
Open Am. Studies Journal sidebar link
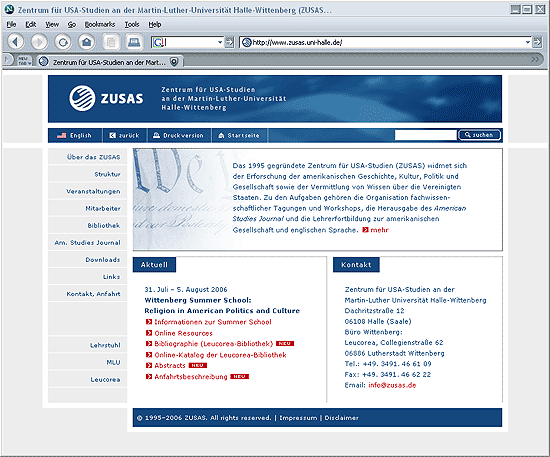[x=87, y=243]
